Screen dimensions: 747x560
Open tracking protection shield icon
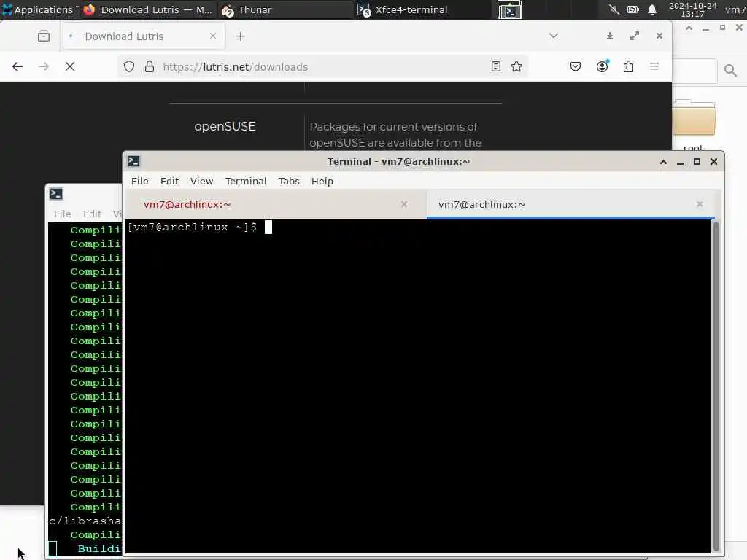(x=129, y=66)
